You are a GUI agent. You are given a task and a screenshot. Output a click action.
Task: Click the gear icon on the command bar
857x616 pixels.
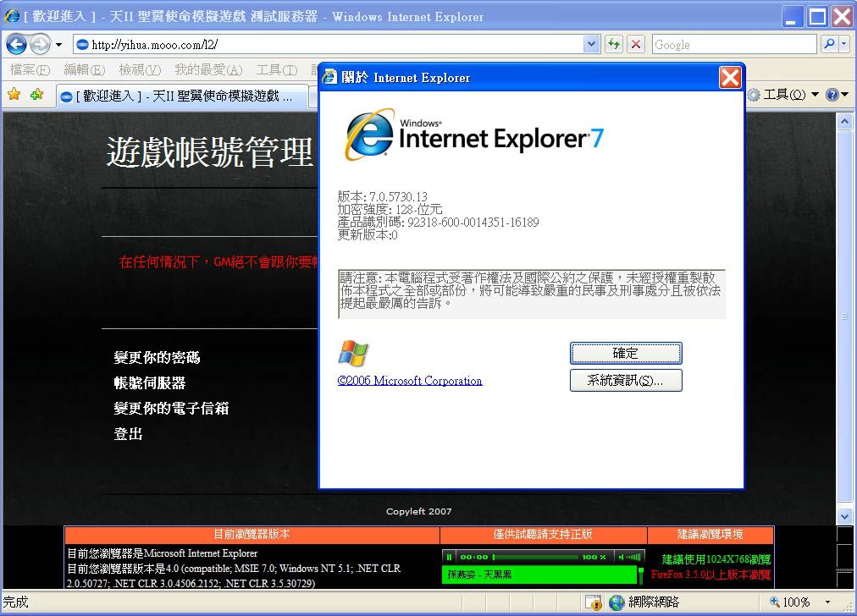point(754,95)
